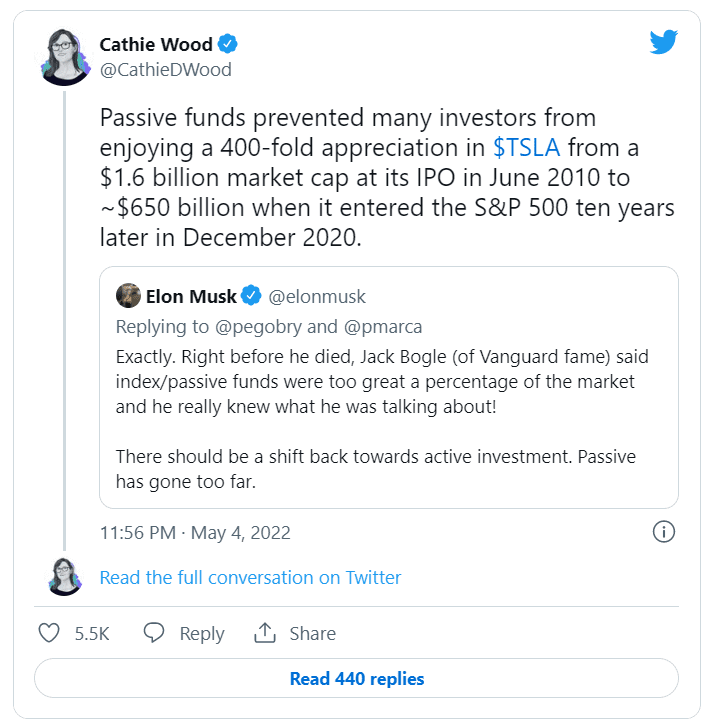Click Read the full conversation on Twitter

(x=250, y=577)
